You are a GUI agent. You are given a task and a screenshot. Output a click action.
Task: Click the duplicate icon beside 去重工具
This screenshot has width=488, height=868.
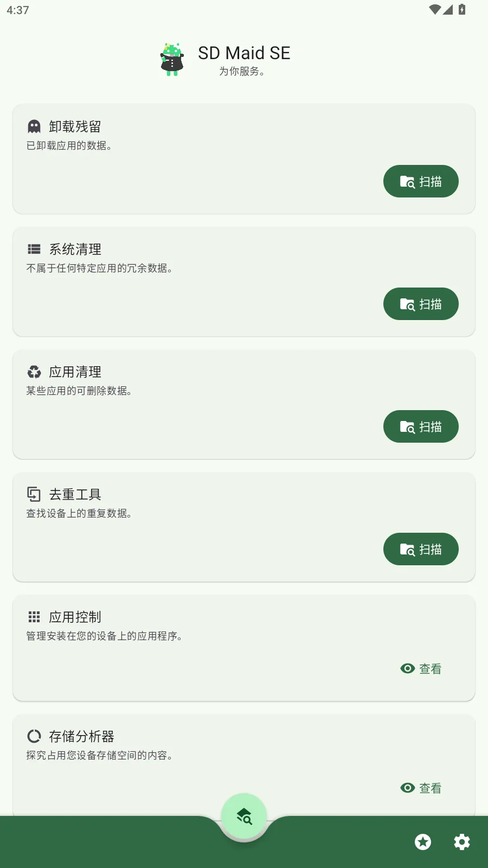pos(34,494)
